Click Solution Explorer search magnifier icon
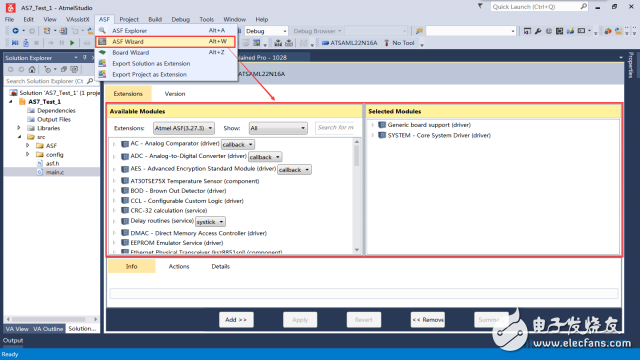Viewport: 640px width, 360px height. (x=90, y=81)
